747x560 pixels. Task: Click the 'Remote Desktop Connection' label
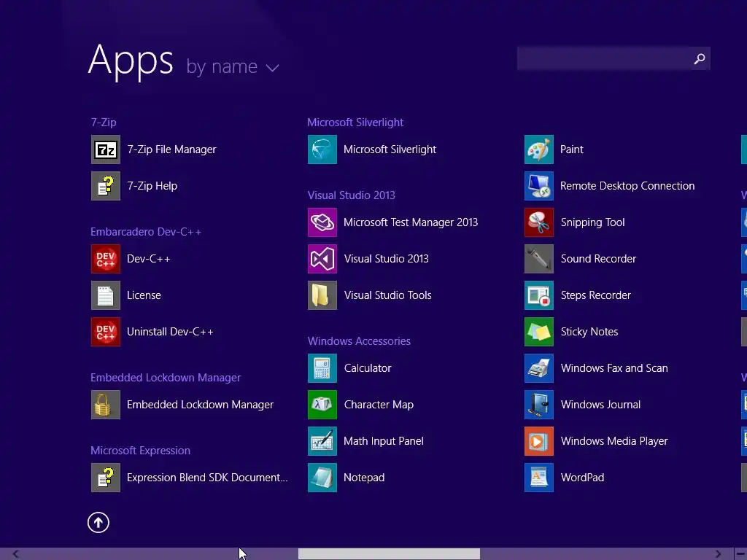(x=627, y=186)
